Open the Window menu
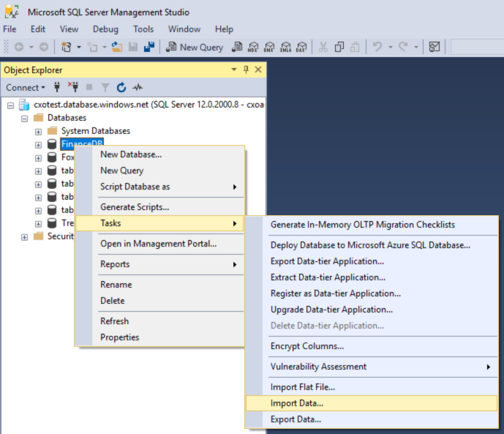This screenshot has width=504, height=434. tap(184, 29)
